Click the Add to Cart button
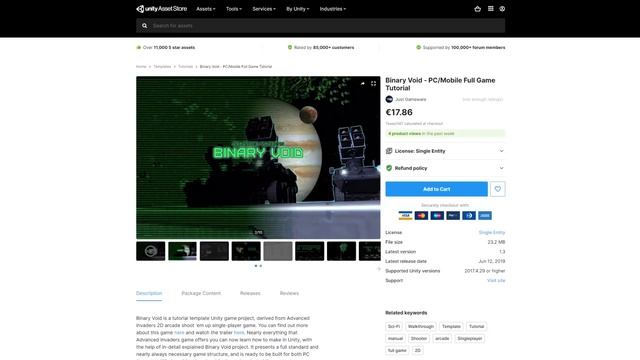The width and height of the screenshot is (640, 360). point(436,189)
